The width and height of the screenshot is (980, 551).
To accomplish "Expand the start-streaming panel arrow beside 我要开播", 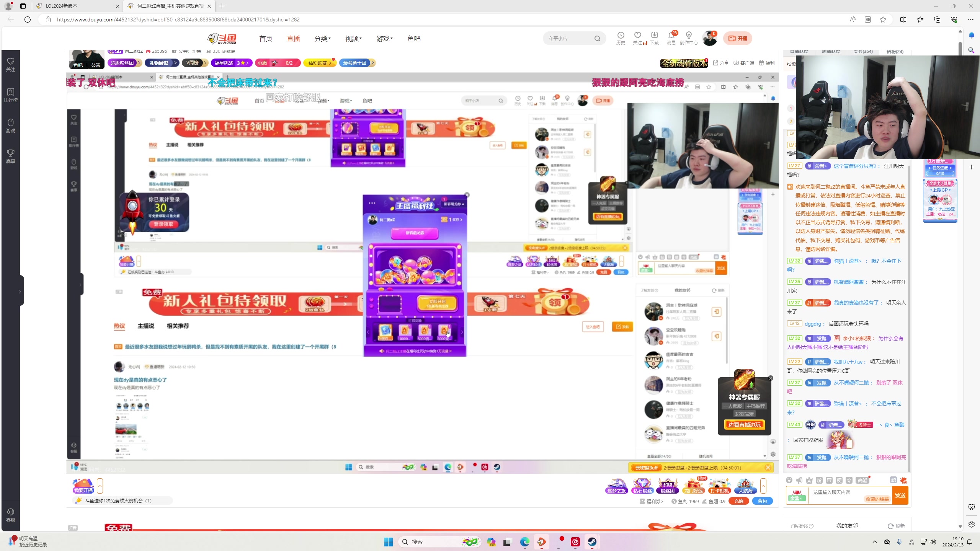I will 100,486.
